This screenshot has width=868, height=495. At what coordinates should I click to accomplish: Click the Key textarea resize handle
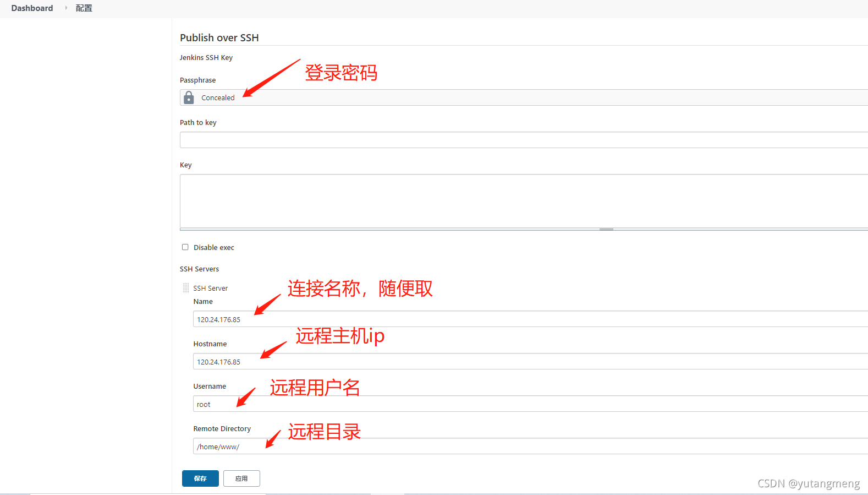point(606,229)
